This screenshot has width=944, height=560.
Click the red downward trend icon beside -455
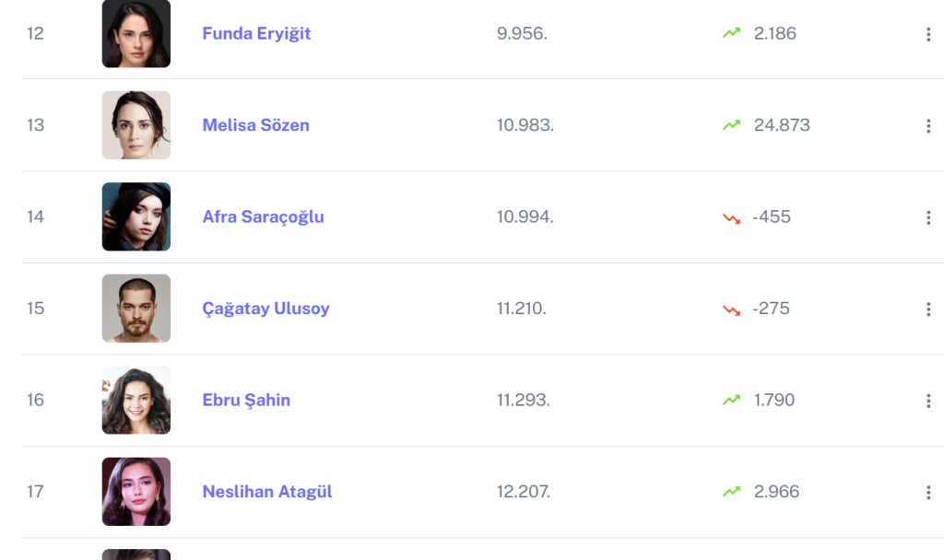[731, 217]
